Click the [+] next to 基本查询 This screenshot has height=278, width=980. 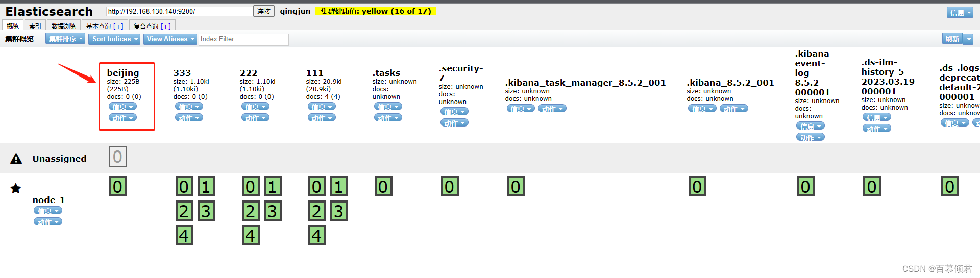pyautogui.click(x=118, y=26)
